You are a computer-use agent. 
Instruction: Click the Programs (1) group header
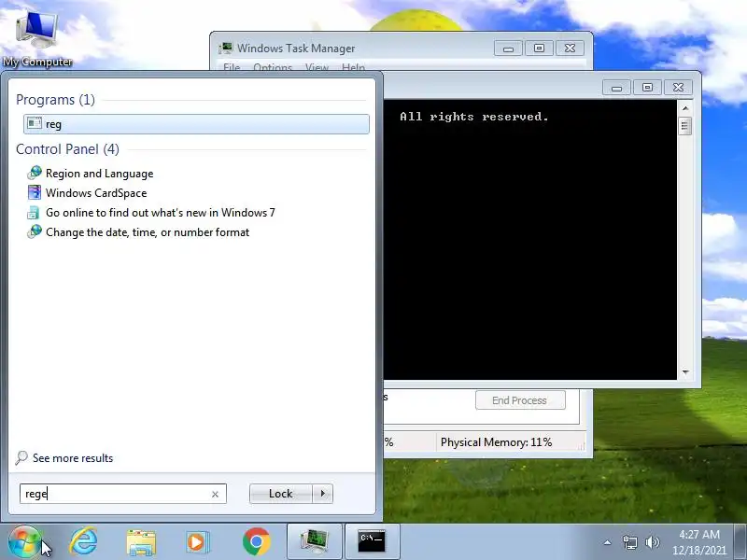(55, 100)
